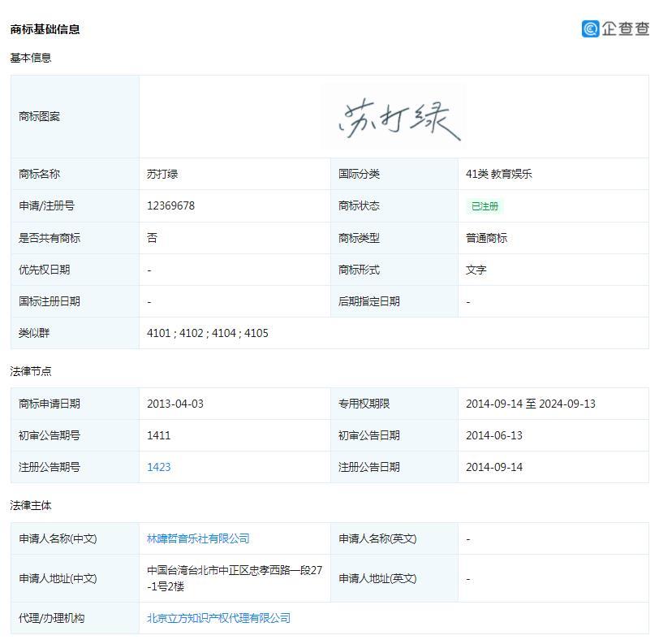
Task: Click the 申请人名称(英文) label cell
Action: [394, 538]
